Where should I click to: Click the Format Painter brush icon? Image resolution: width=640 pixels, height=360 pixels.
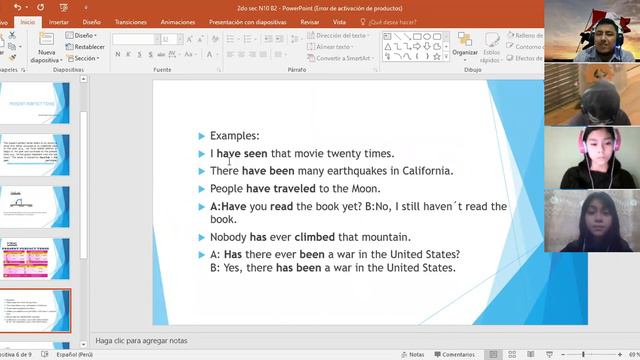(x=12, y=58)
